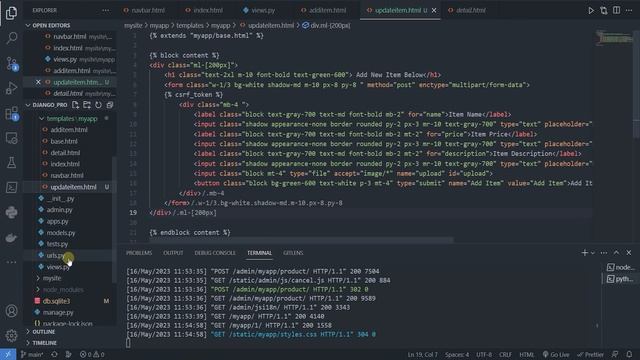Change Spaces: 4 indentation setting
Screen dimensions: 640x360
(x=457, y=354)
